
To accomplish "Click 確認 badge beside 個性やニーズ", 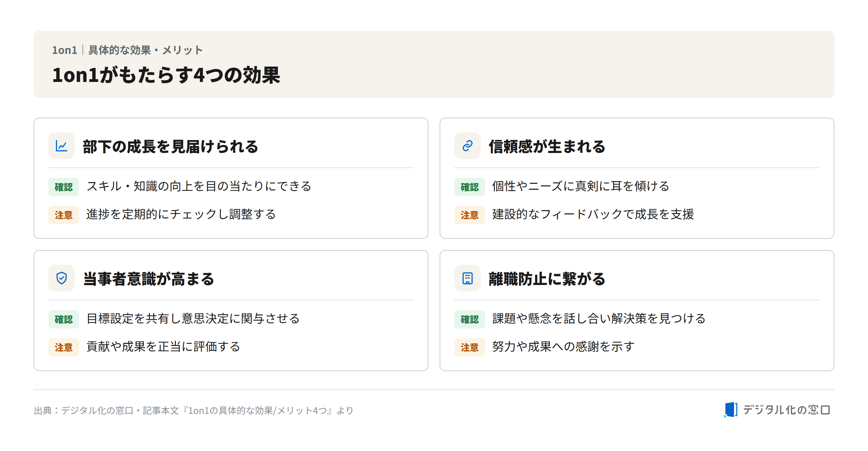I will [x=470, y=187].
